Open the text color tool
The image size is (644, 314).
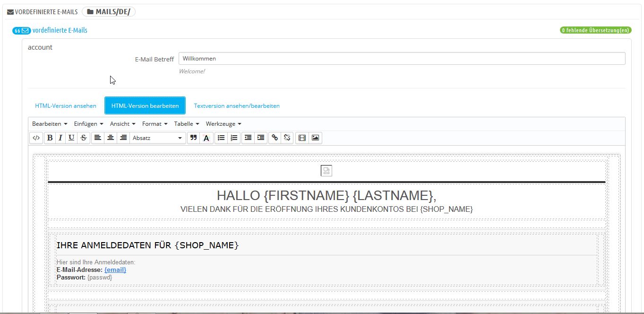[x=206, y=138]
